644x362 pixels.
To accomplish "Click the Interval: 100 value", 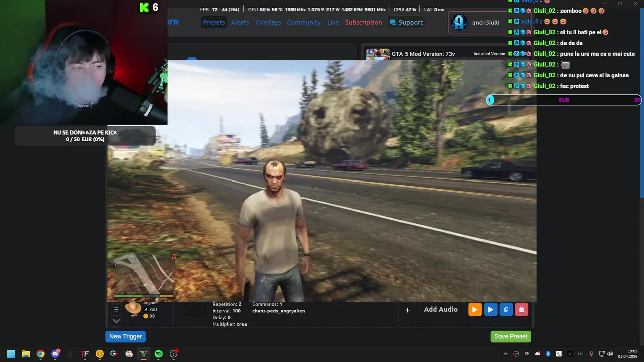I will (226, 311).
